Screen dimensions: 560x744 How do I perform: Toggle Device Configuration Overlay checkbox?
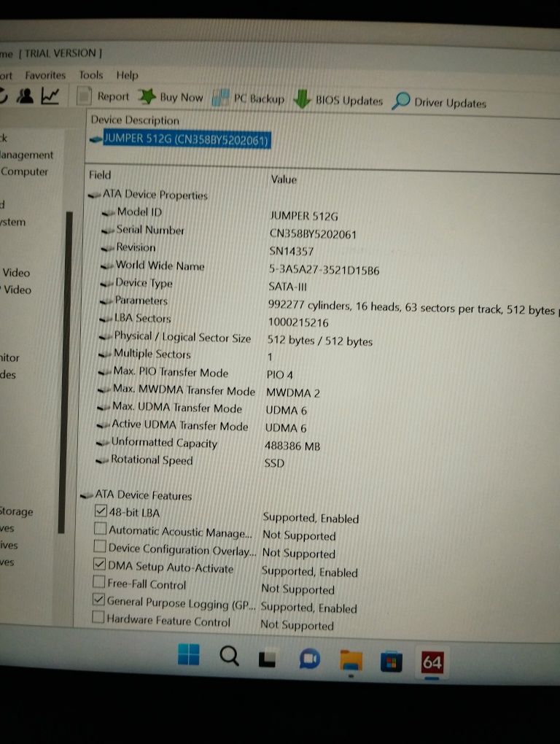pos(100,546)
